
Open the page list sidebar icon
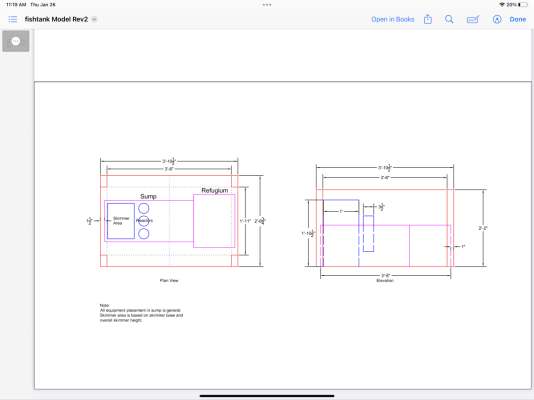tap(13, 19)
